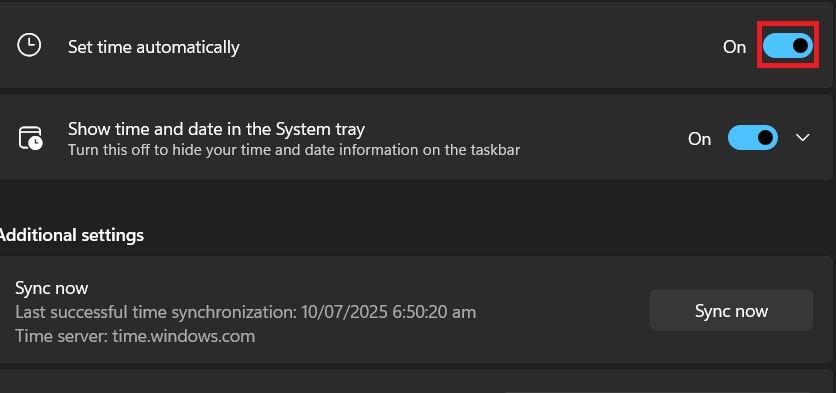This screenshot has height=393, width=836.
Task: Click the Sync now button
Action: (x=731, y=310)
